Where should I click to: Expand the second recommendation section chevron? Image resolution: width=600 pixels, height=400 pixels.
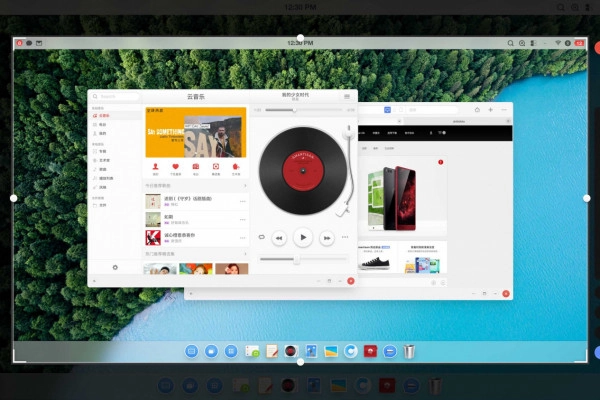point(245,254)
